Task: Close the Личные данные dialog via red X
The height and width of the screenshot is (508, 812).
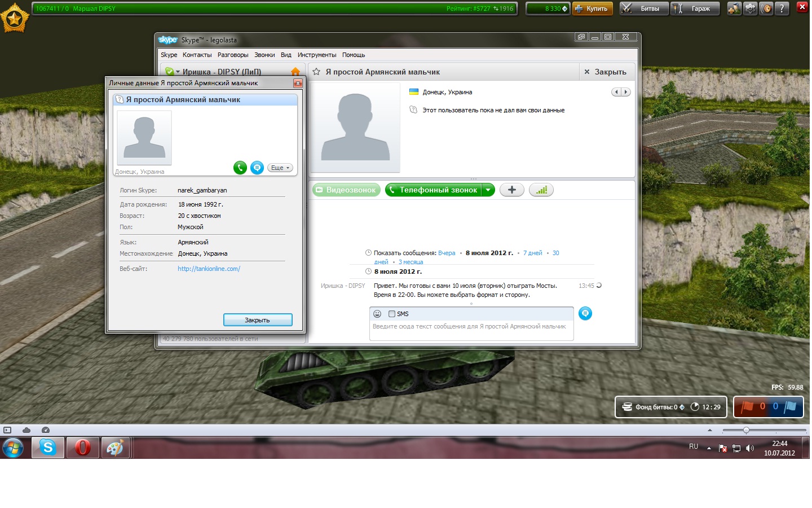Action: coord(298,83)
